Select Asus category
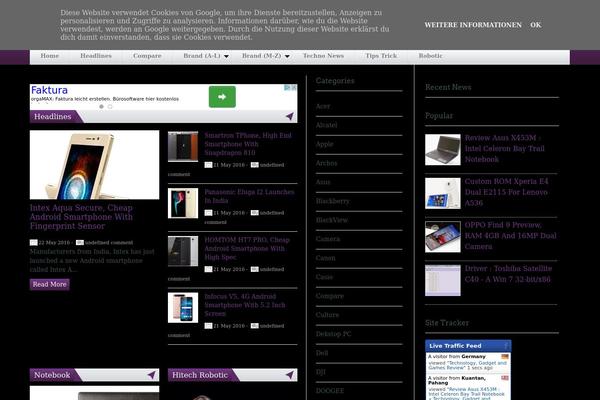The image size is (600, 400). click(323, 182)
